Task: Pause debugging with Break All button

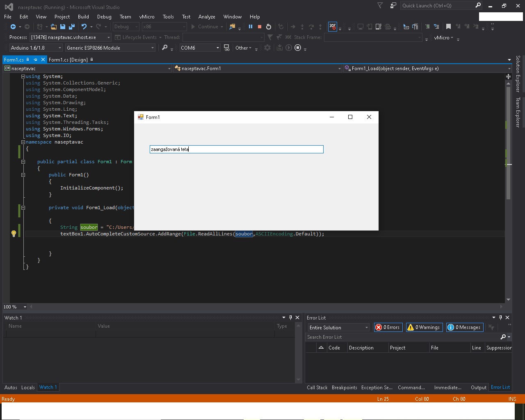Action: [x=251, y=27]
